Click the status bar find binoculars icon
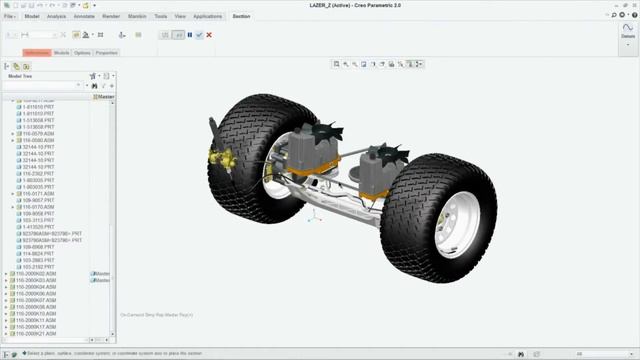This screenshot has width=640, height=360. [x=521, y=354]
